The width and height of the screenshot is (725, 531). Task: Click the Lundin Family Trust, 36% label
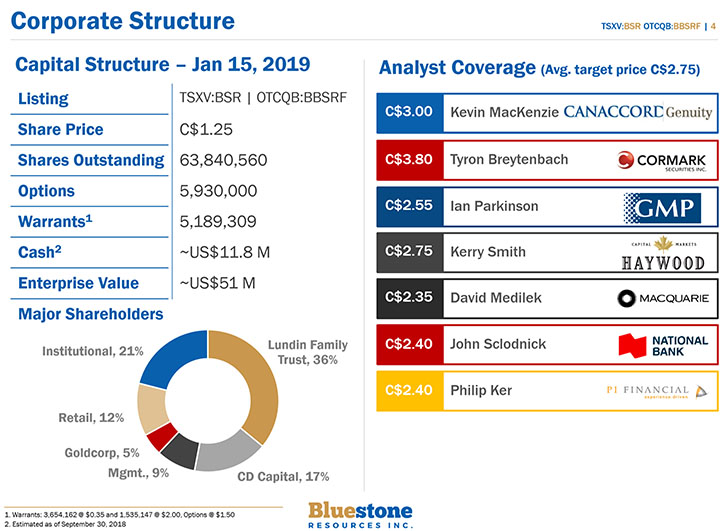(x=307, y=352)
